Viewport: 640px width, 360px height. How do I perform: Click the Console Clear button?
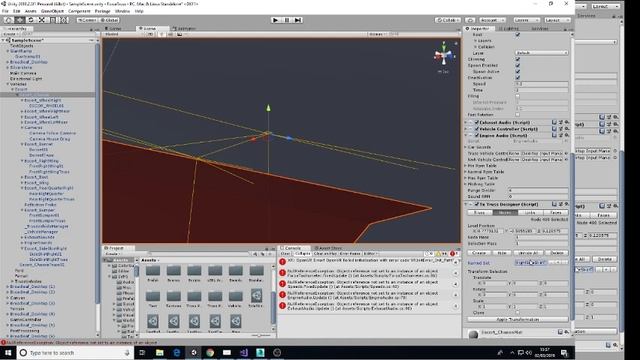285,253
